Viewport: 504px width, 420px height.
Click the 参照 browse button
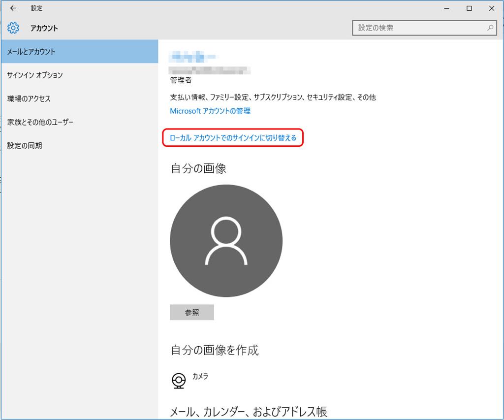pyautogui.click(x=192, y=312)
